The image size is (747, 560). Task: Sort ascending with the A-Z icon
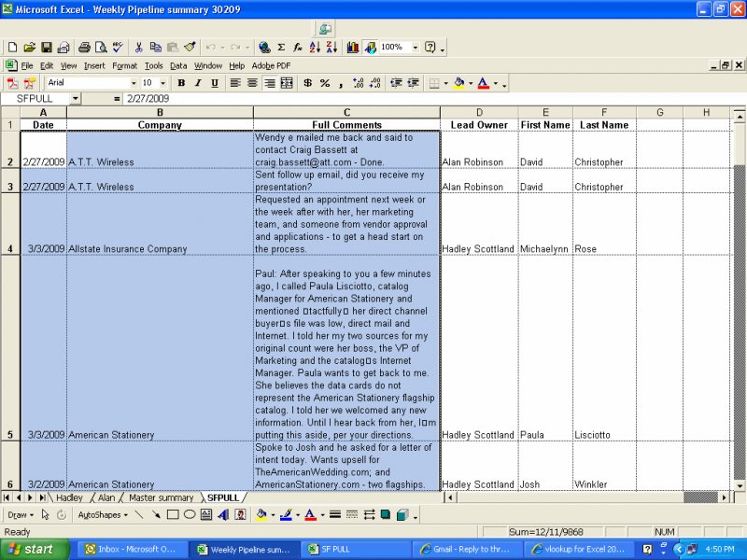315,48
